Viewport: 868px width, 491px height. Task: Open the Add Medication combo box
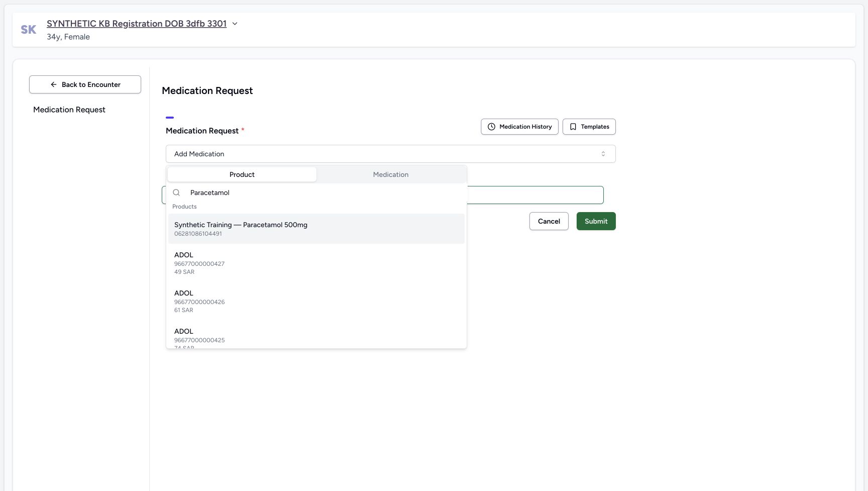[x=390, y=154]
